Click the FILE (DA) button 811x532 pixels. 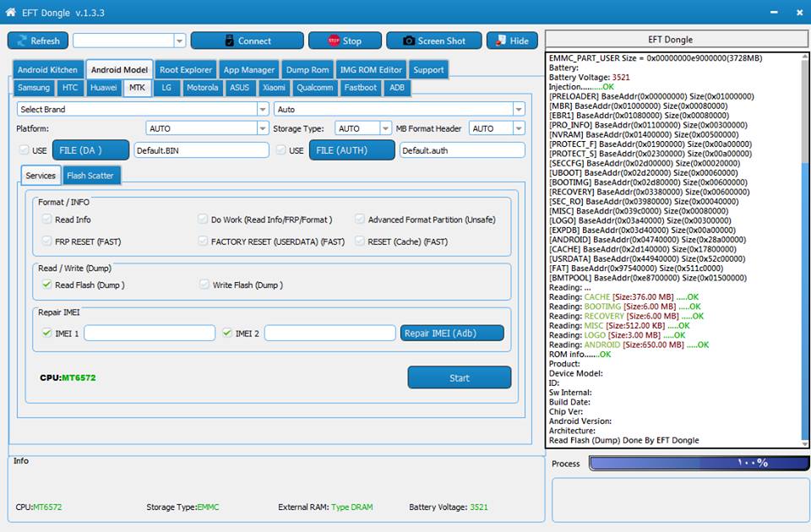90,150
